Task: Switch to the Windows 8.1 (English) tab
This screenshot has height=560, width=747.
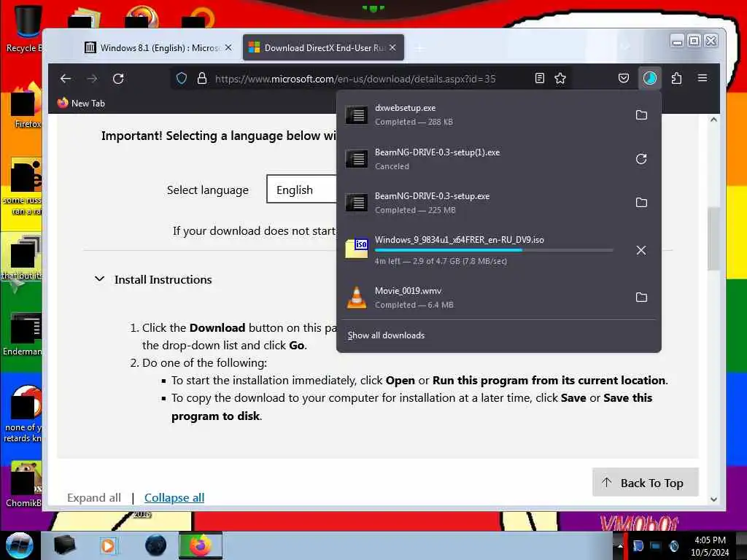Action: (x=152, y=47)
